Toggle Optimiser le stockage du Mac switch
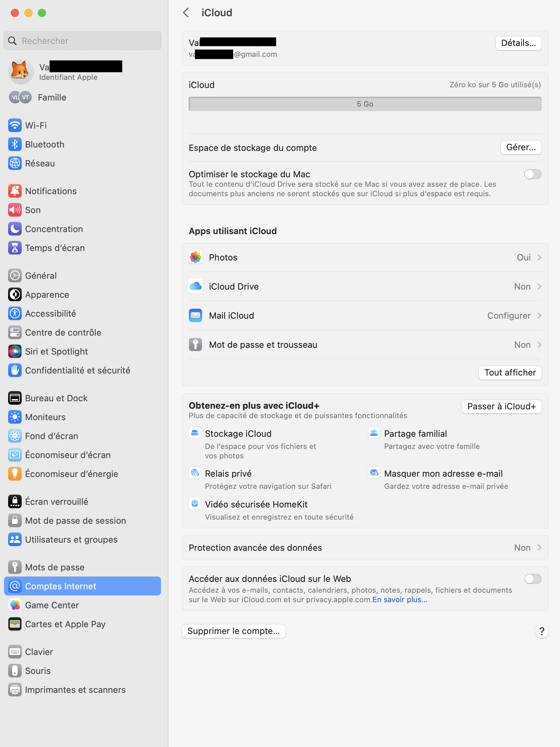 (533, 174)
